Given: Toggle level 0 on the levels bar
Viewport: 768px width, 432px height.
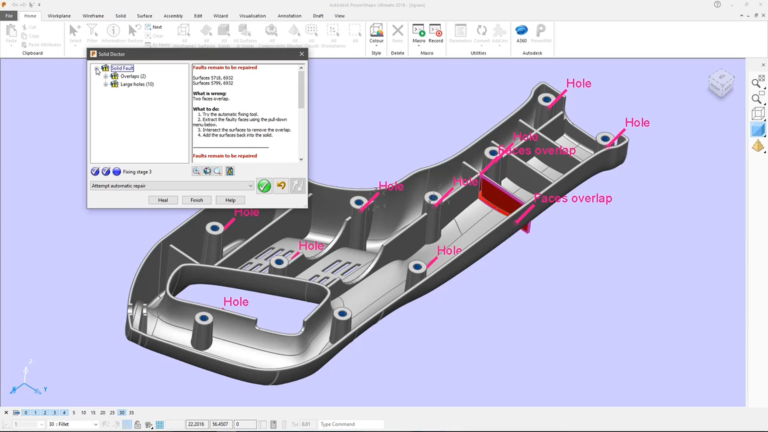Looking at the screenshot, I should click(x=26, y=412).
